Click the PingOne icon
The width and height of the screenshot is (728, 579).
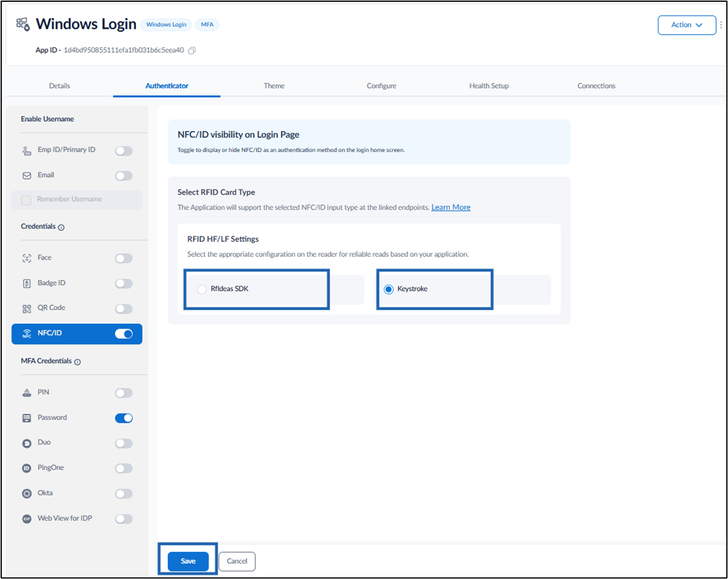point(26,468)
